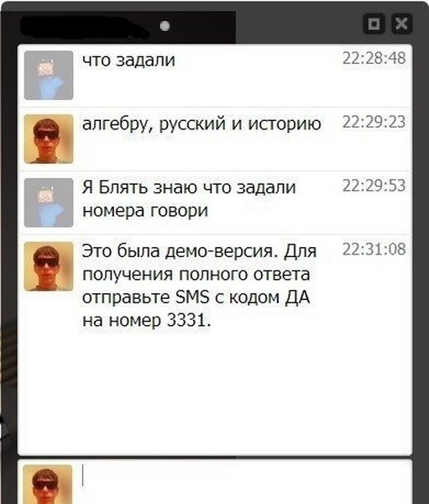The width and height of the screenshot is (429, 504).
Task: Click the timestamp 22:29:53
Action: pyautogui.click(x=374, y=186)
